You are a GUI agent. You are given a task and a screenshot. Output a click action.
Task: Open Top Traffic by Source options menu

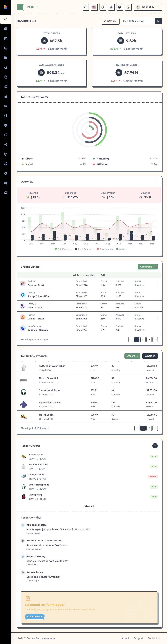click(156, 97)
